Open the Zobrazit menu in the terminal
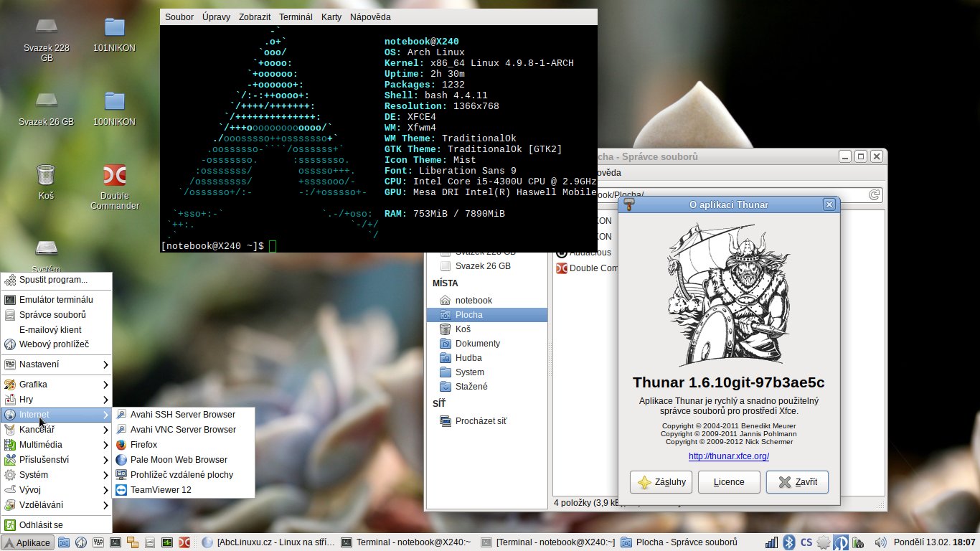Image resolution: width=980 pixels, height=551 pixels. (x=255, y=17)
